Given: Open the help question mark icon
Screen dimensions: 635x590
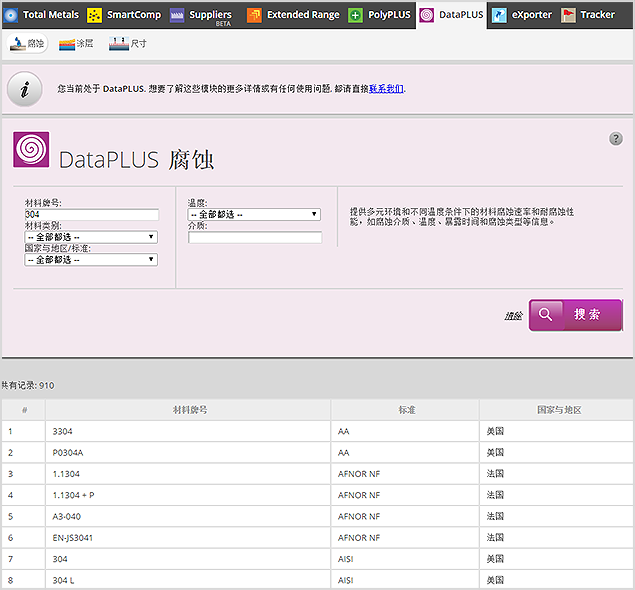Looking at the screenshot, I should [x=616, y=138].
